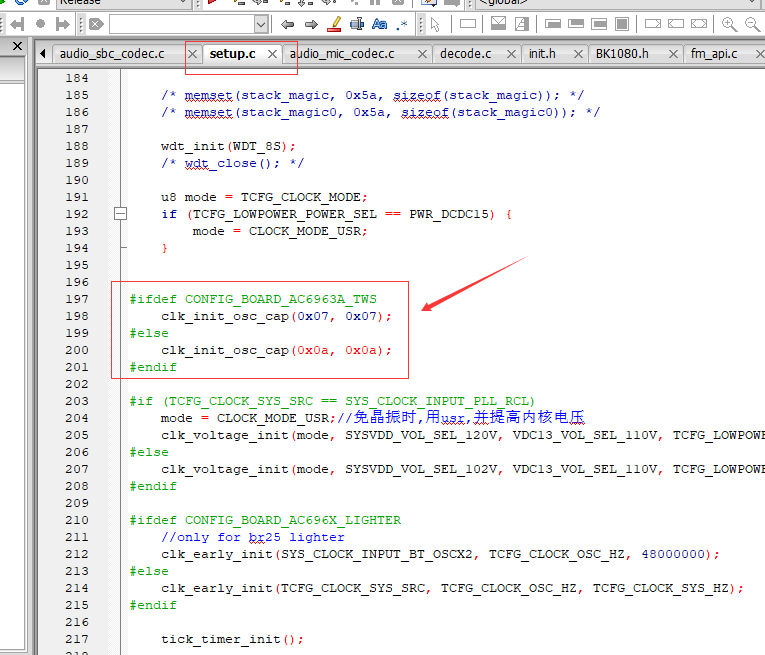Pick the nested rectangle loop block
This screenshot has width=765, height=655.
pos(599,23)
